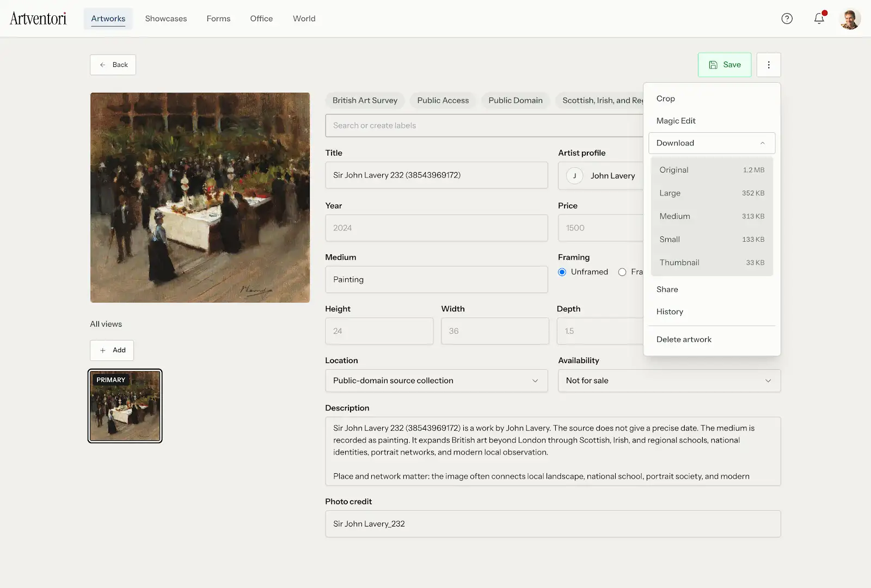Click the Public Domain label chip
The height and width of the screenshot is (588, 871).
click(x=515, y=101)
